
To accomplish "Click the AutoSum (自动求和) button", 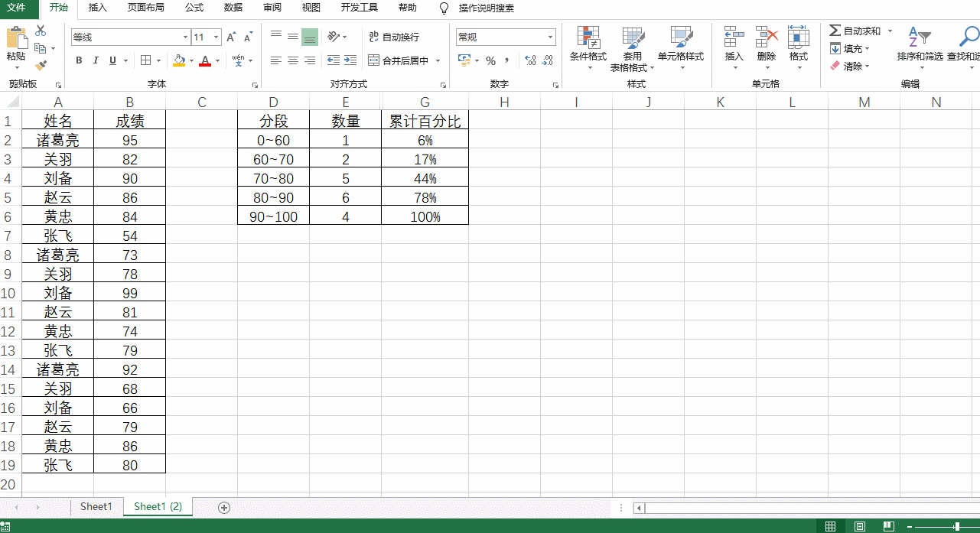I will pyautogui.click(x=855, y=31).
